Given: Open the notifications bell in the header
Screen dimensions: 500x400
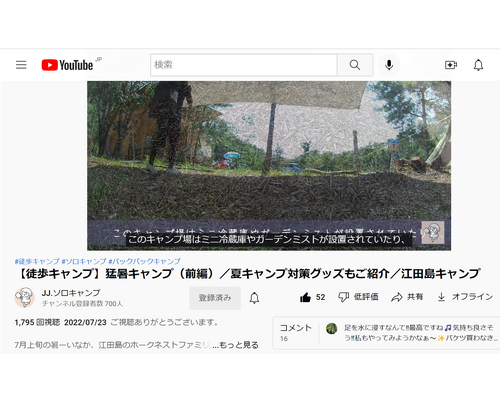Looking at the screenshot, I should 478,65.
